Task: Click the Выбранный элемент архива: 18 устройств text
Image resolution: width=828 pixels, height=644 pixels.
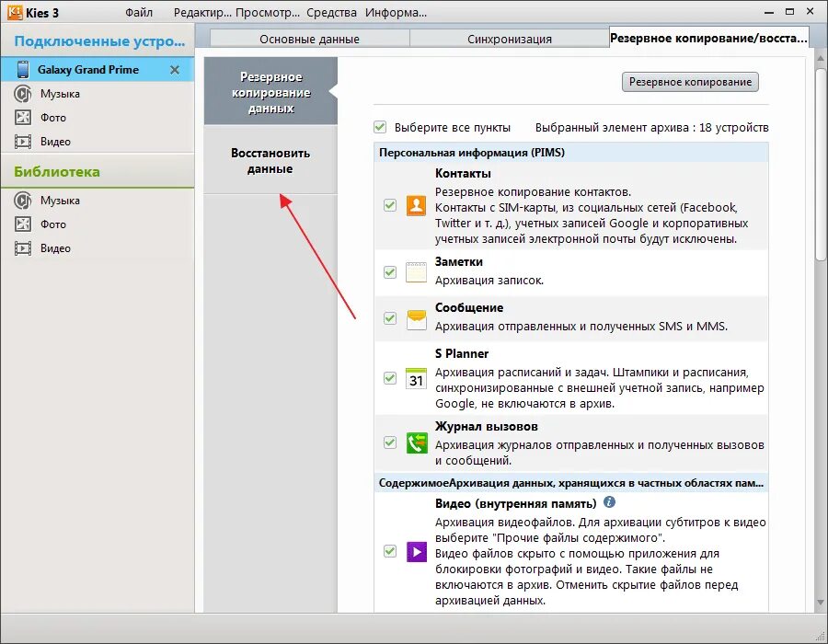Action: (651, 127)
